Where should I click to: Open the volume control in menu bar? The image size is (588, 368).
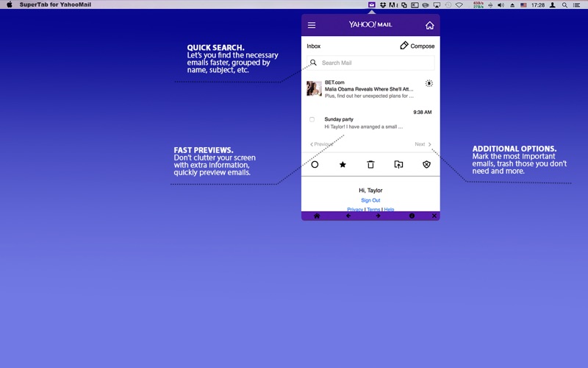point(501,5)
